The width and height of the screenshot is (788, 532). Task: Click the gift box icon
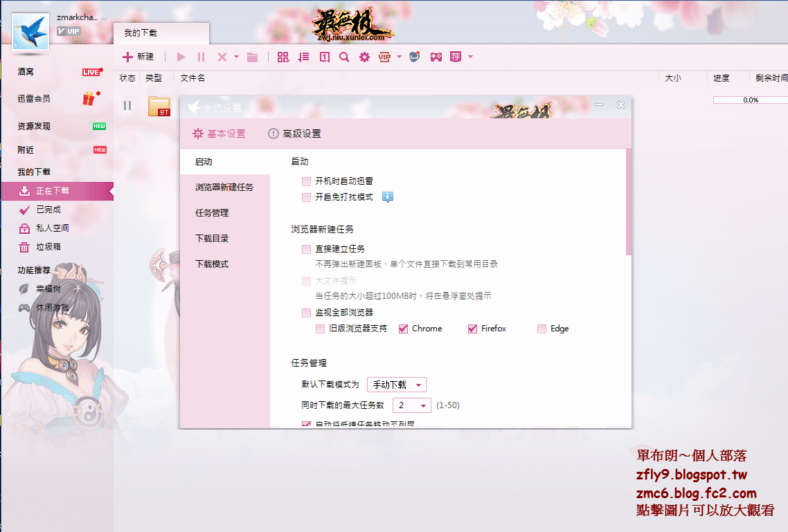[x=90, y=98]
